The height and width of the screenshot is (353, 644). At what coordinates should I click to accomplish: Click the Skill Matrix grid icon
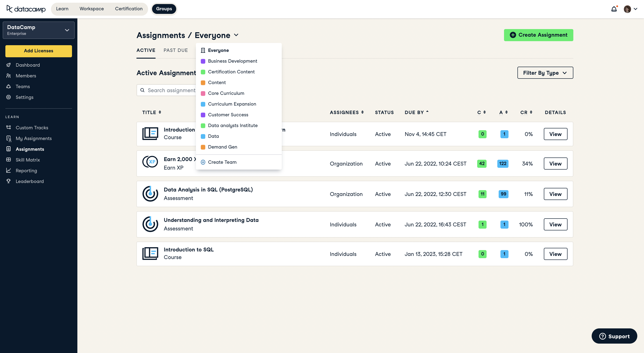click(8, 160)
